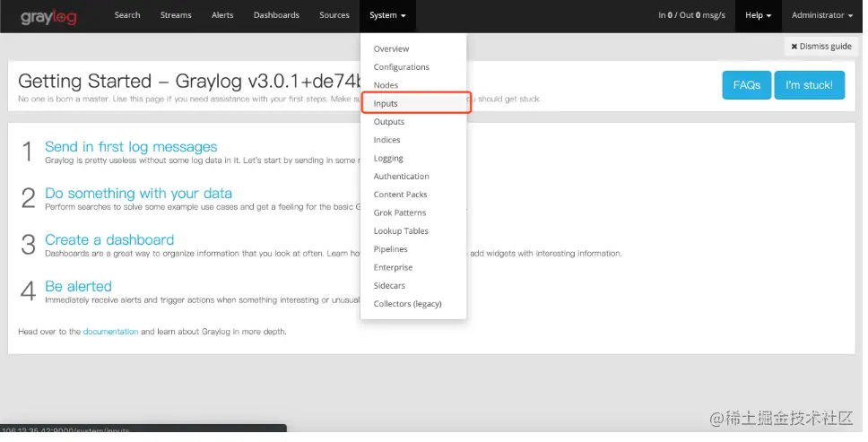Choose Outputs from the System menu
The image size is (868, 442).
(x=413, y=122)
